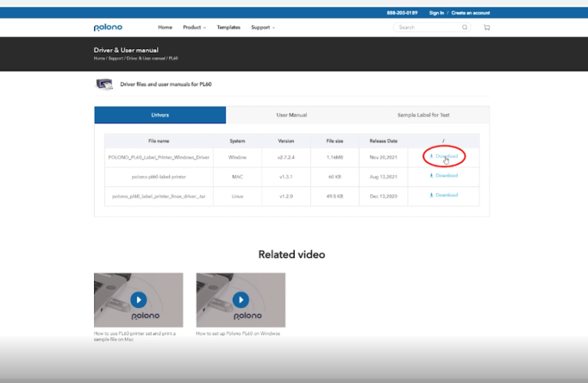
Task: Play the Mac PL60 printer setup video
Action: click(139, 300)
